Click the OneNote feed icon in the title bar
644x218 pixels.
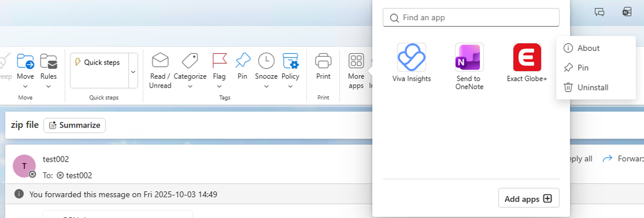[626, 12]
